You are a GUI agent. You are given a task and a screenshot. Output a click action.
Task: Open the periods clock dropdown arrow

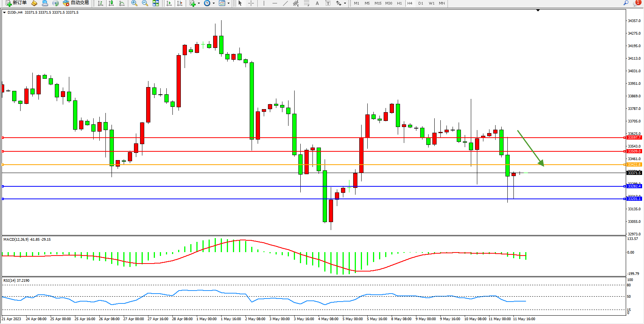pos(214,3)
